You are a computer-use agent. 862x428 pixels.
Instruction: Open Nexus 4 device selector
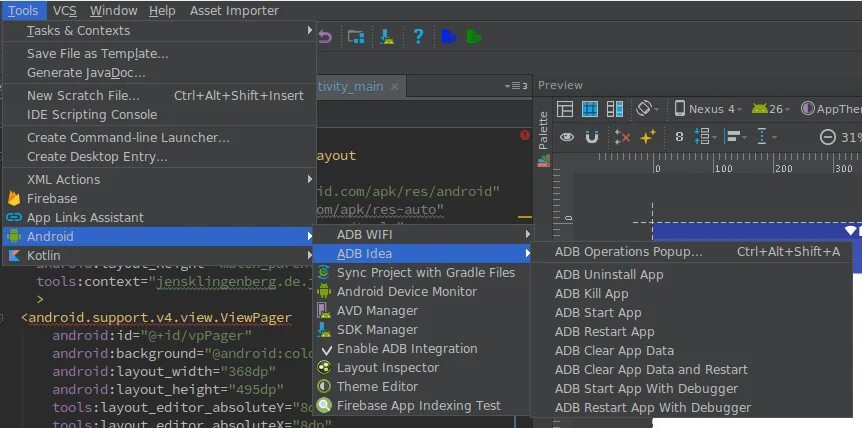coord(708,109)
